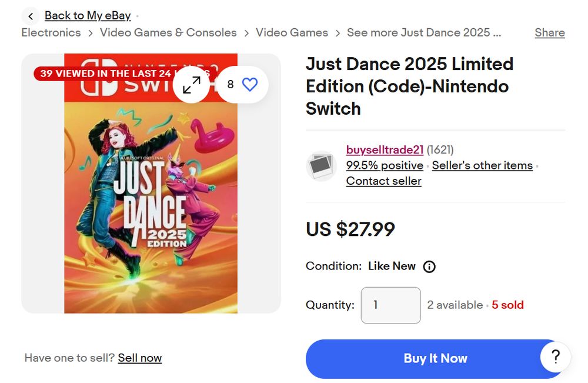Go Back to My eBay
The image size is (588, 383).
(88, 16)
